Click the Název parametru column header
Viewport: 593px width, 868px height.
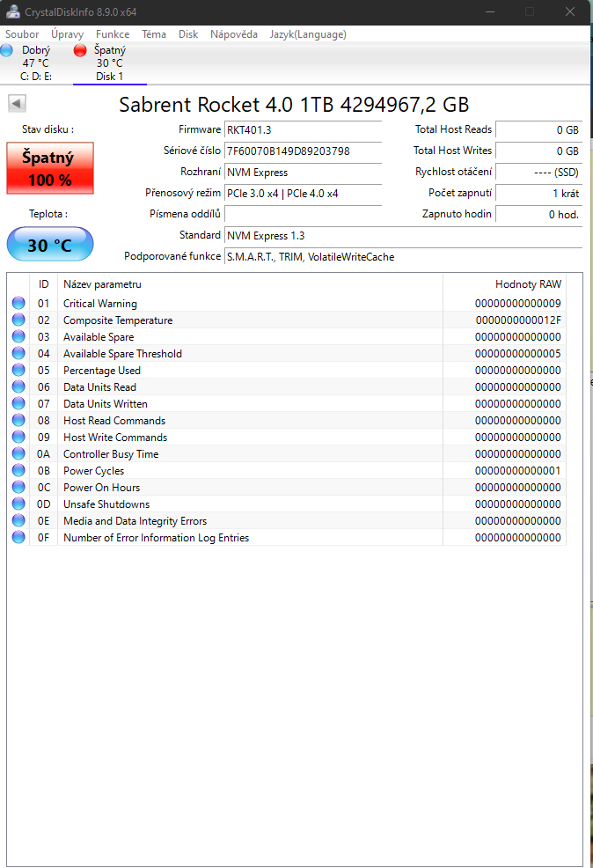point(250,284)
